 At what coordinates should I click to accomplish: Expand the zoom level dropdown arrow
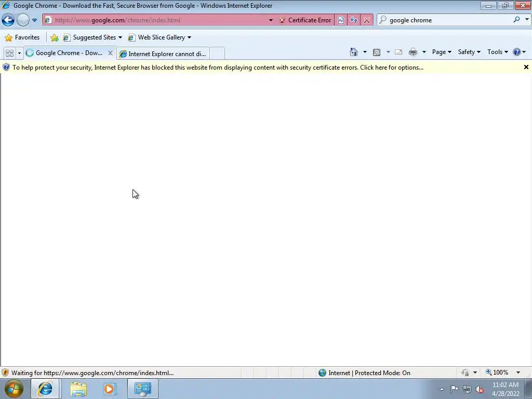coord(518,373)
